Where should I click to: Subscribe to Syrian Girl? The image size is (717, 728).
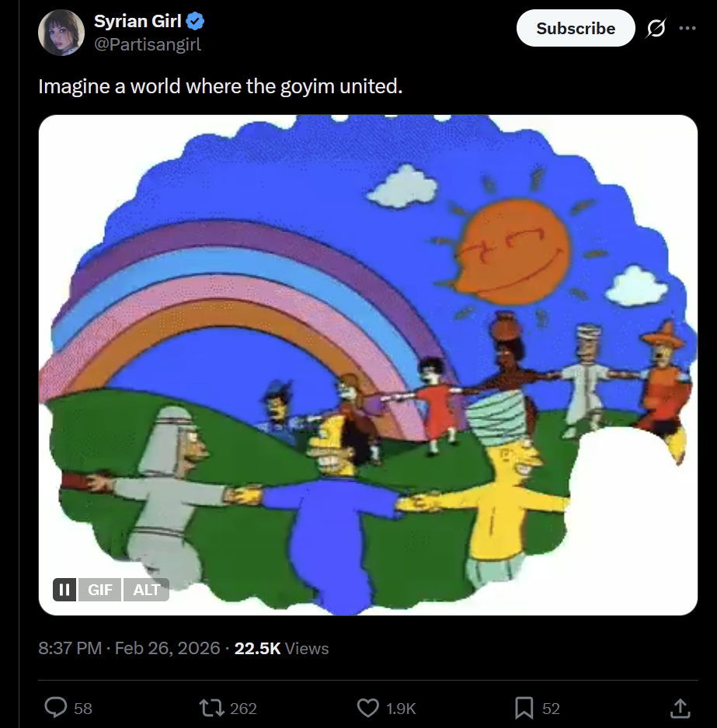[575, 29]
